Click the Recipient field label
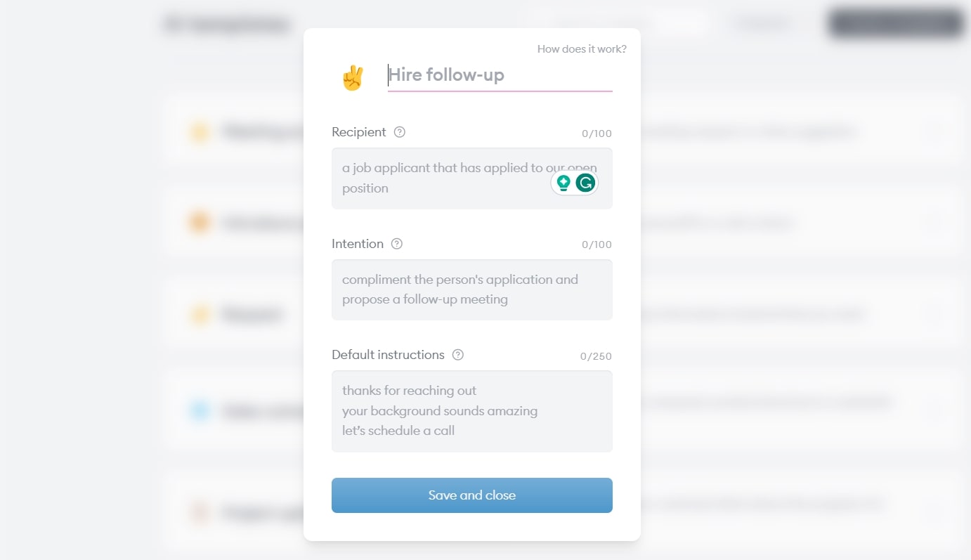971x560 pixels. coord(358,132)
